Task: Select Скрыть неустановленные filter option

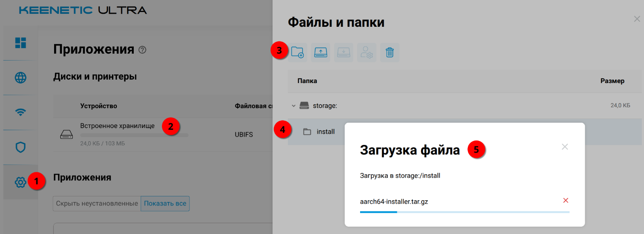Action: pos(97,204)
